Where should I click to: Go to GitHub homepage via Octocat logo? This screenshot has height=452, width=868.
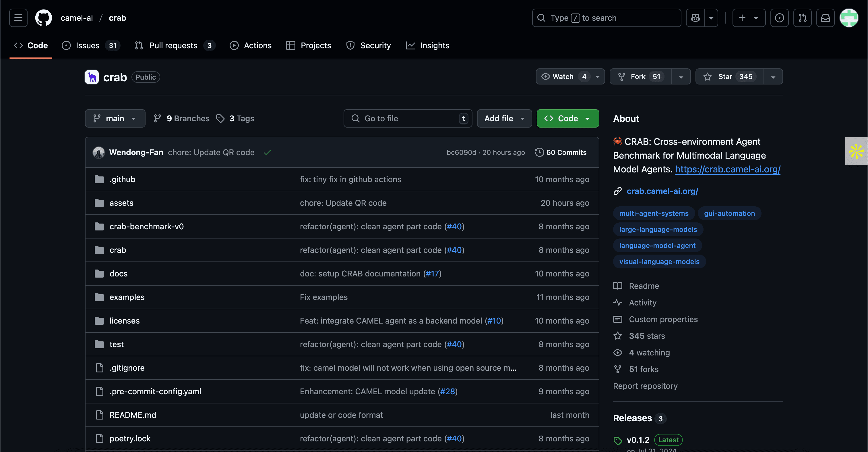pos(43,18)
